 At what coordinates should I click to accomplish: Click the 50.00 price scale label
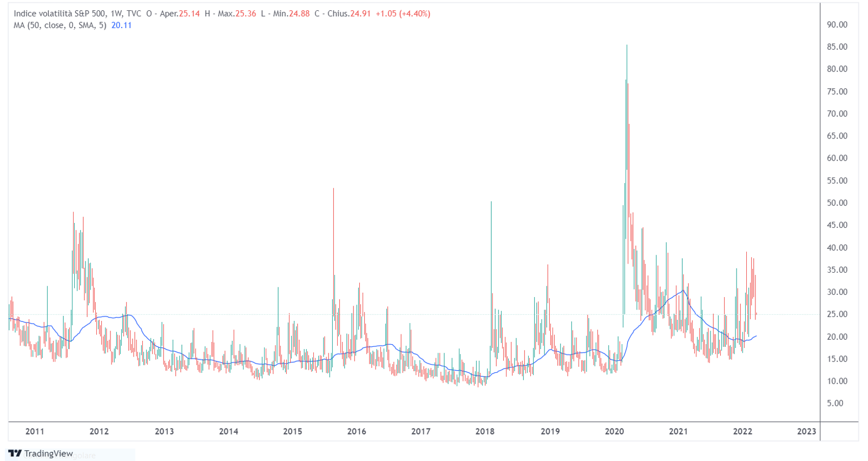pyautogui.click(x=837, y=203)
